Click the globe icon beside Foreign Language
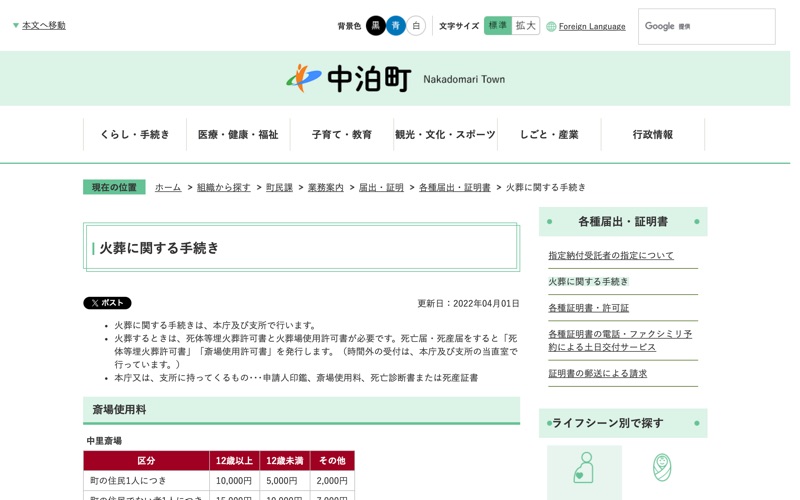Viewport: 800px width, 500px height. coord(551,27)
